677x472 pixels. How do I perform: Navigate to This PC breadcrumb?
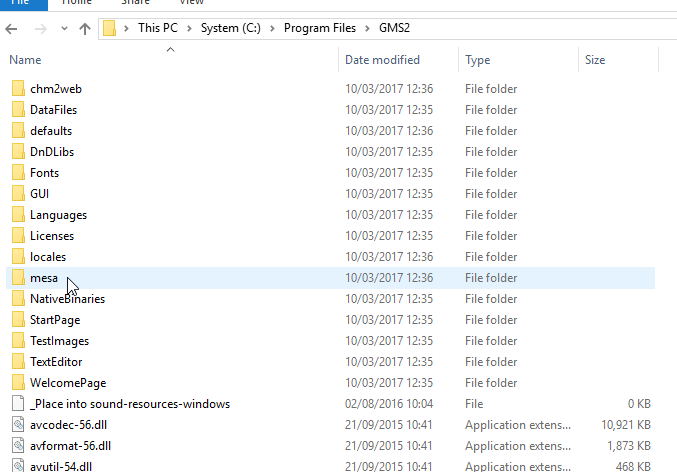pos(158,28)
